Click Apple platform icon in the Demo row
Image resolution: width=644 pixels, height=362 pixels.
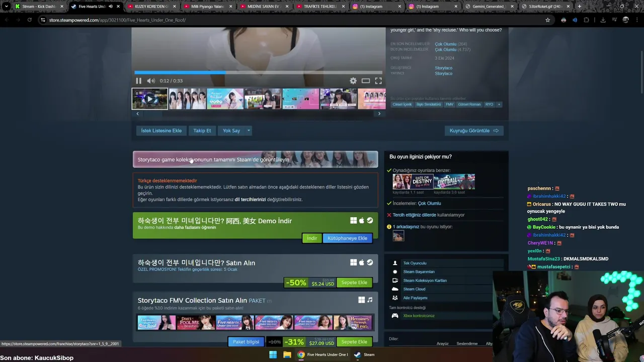point(361,221)
